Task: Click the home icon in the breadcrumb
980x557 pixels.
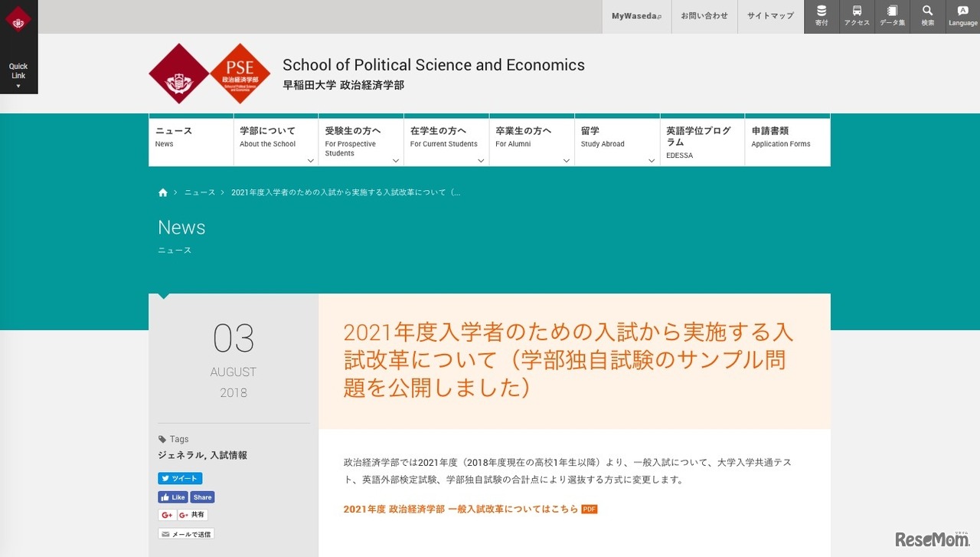Action: coord(162,192)
